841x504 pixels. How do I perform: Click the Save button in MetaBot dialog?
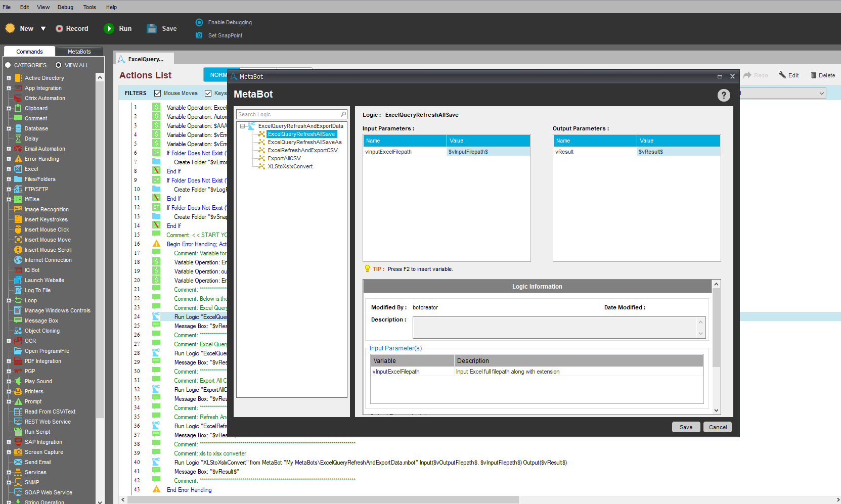click(686, 427)
